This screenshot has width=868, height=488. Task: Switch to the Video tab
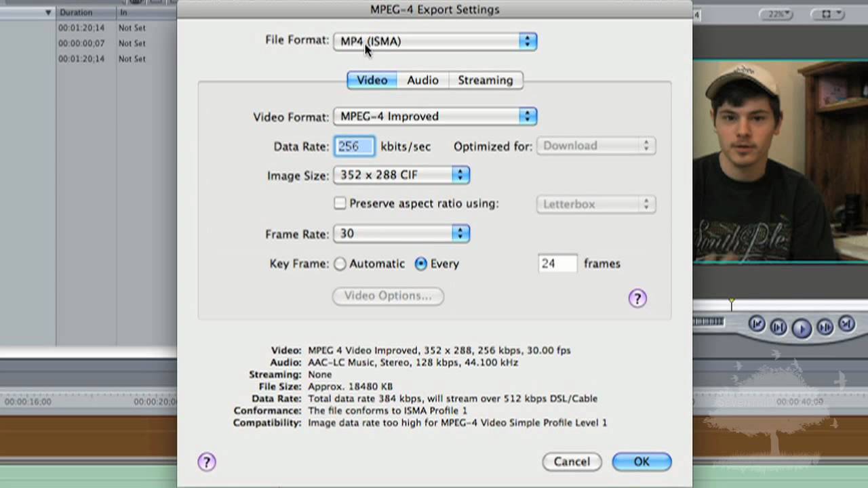pos(372,80)
